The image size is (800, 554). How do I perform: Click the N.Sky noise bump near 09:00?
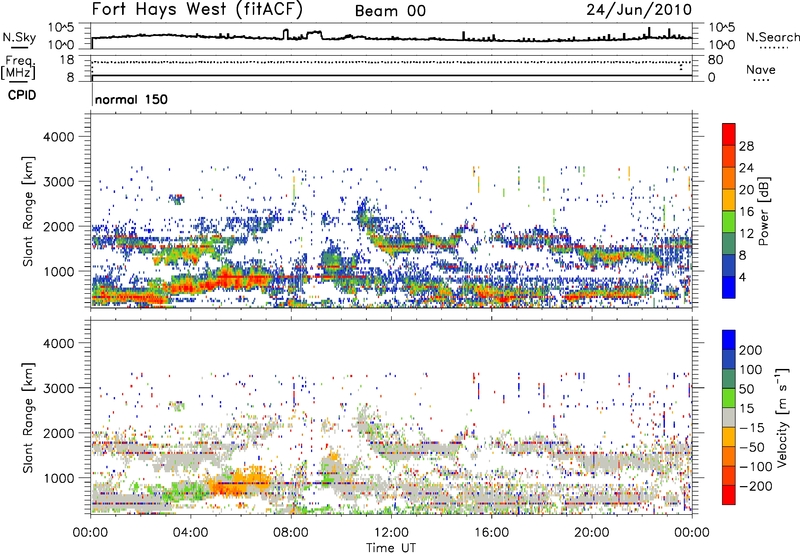click(314, 34)
